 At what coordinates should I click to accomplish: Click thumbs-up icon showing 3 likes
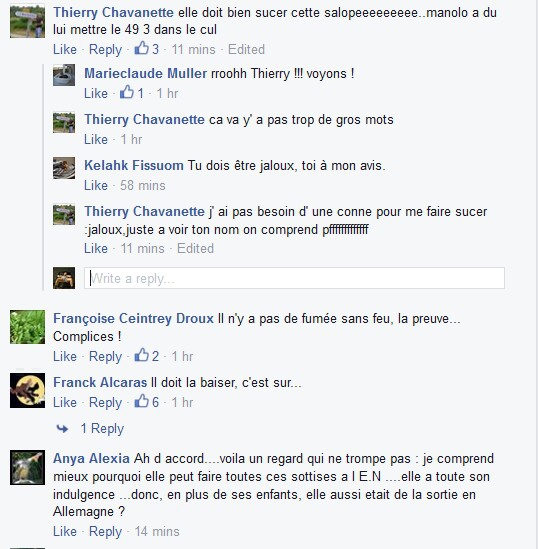pyautogui.click(x=142, y=48)
